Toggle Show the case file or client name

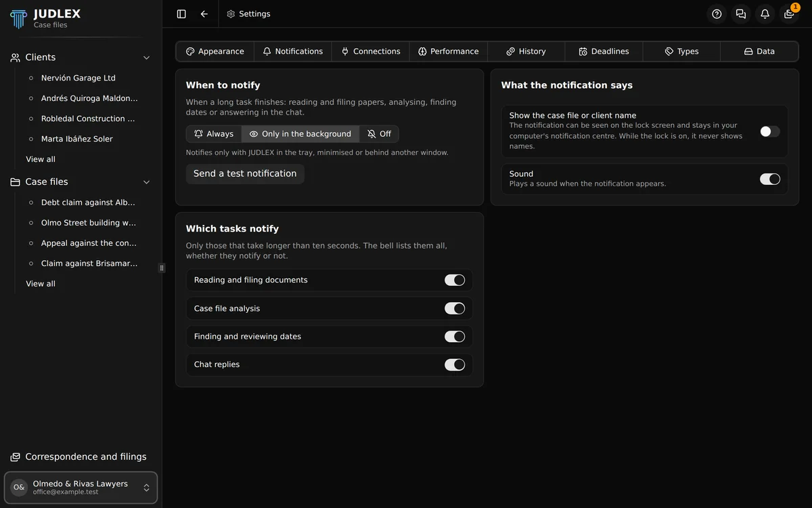769,131
